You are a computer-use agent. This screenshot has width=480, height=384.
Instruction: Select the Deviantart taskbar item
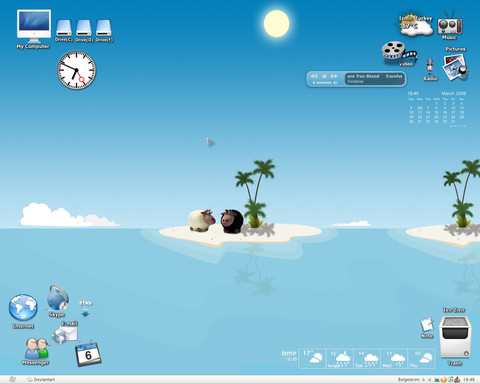41,379
